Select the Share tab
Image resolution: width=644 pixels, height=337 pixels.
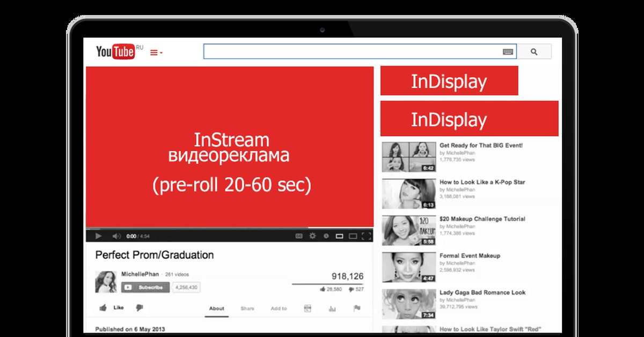point(247,309)
